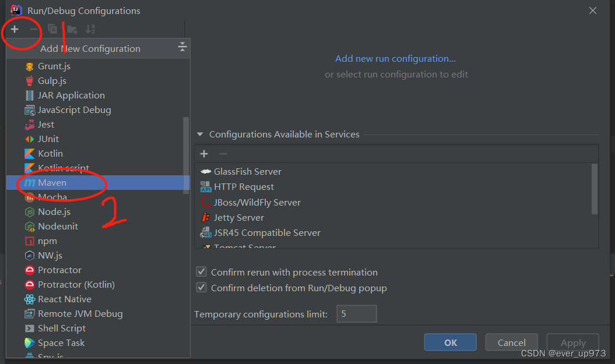Select JSR45 Compatible Server in Services list
Viewport: 615px width, 364px height.
pyautogui.click(x=393, y=233)
